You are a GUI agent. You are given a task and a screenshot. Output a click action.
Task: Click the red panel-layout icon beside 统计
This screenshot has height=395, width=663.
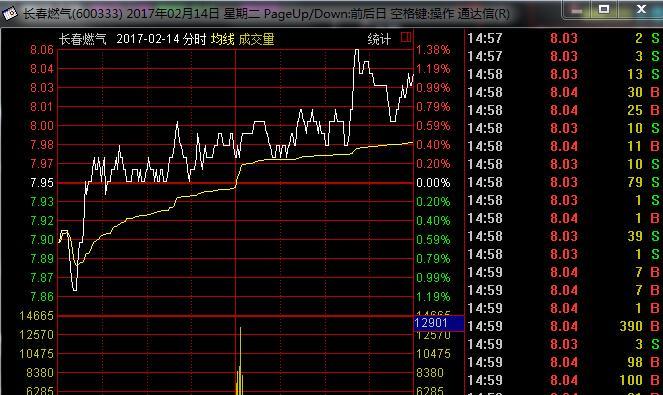[x=405, y=37]
